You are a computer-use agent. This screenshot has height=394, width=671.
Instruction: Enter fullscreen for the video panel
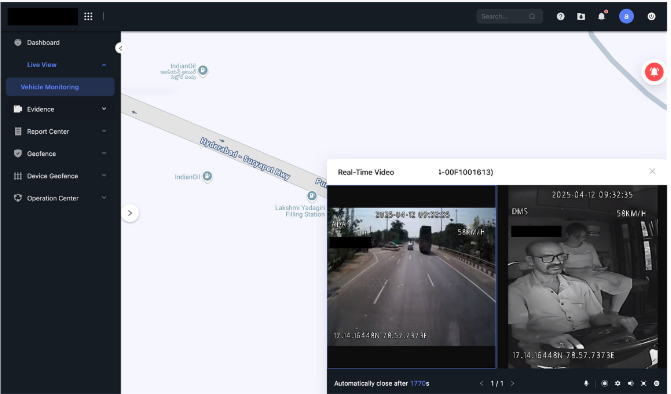click(643, 383)
